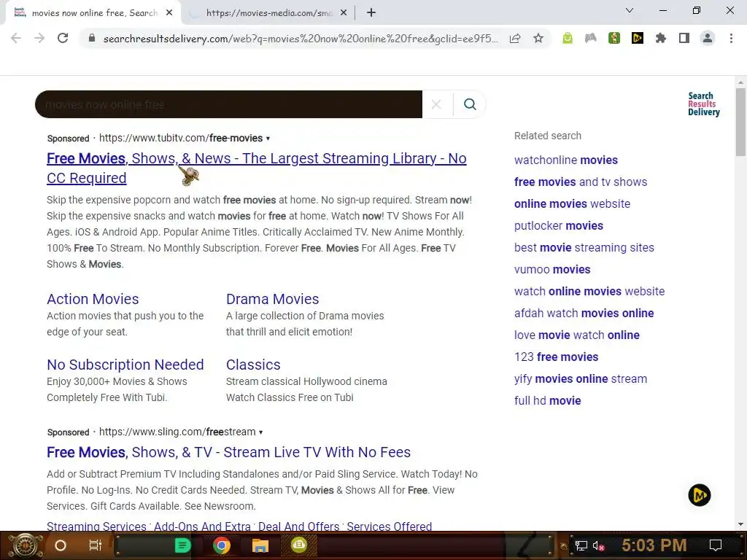This screenshot has height=560, width=747.
Task: Toggle the browser side panel icon
Action: pyautogui.click(x=684, y=38)
